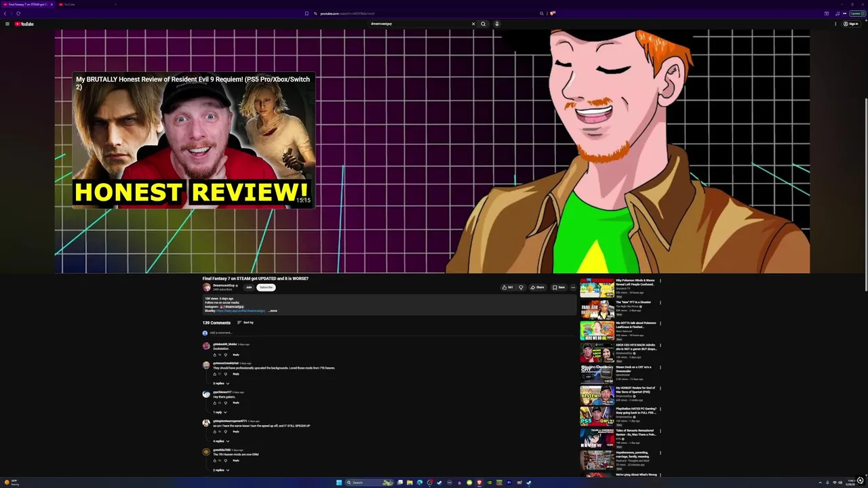868x488 pixels.
Task: Open the Resident Evil 9 Honest Review end-card
Action: [193, 140]
